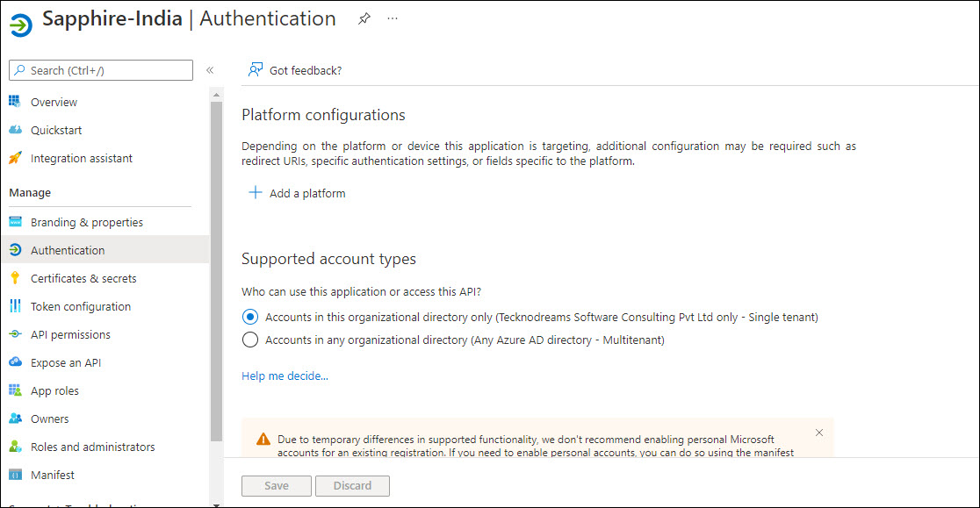Go to API permissions page
The image size is (980, 508).
[70, 334]
